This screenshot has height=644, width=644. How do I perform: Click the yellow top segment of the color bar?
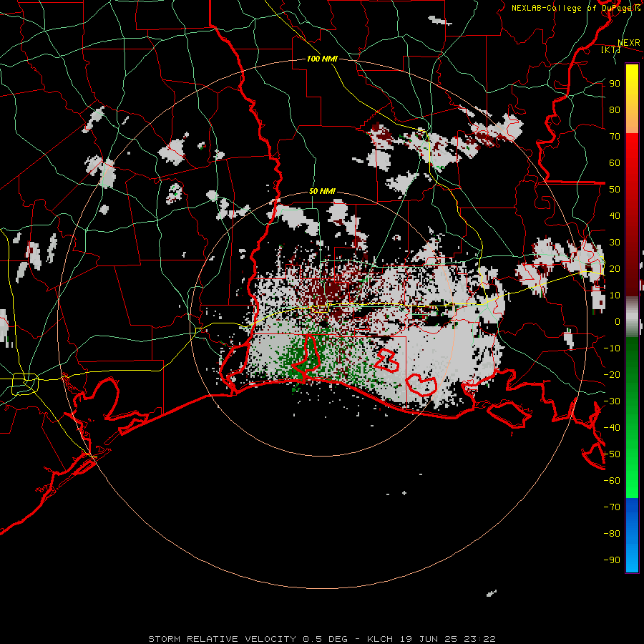point(632,99)
